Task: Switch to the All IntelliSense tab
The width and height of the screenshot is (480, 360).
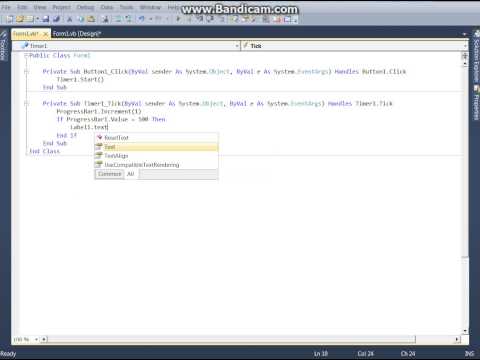Action: tap(131, 174)
